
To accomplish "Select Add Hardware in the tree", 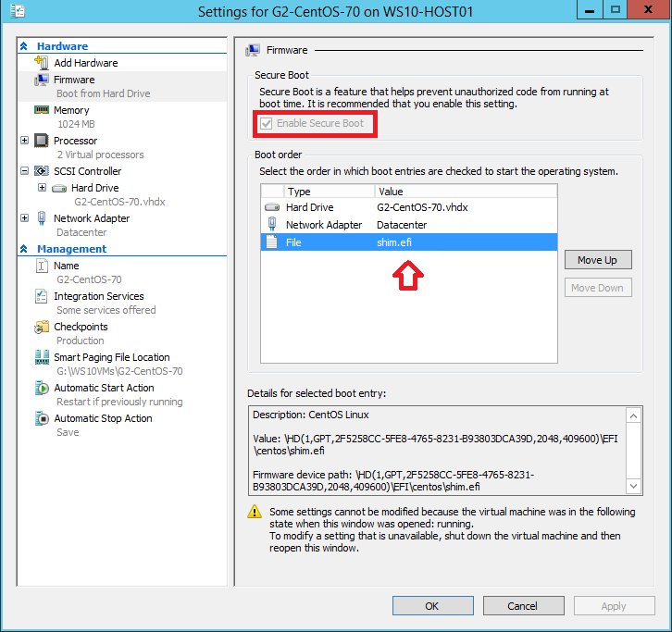I will point(86,63).
